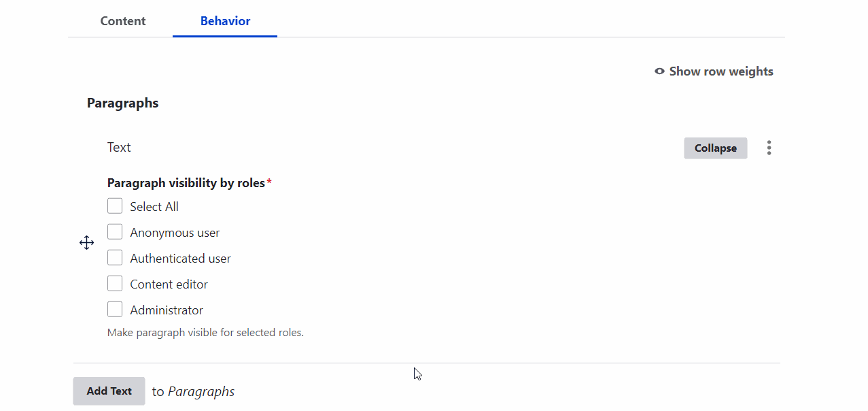Check the Content editor checkbox
The image size is (868, 411).
[115, 282]
